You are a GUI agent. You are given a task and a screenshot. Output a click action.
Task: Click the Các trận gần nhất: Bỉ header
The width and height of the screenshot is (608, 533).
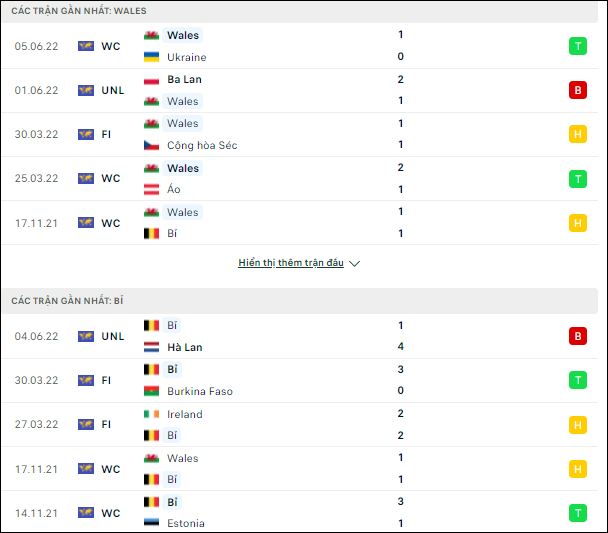[299, 301]
